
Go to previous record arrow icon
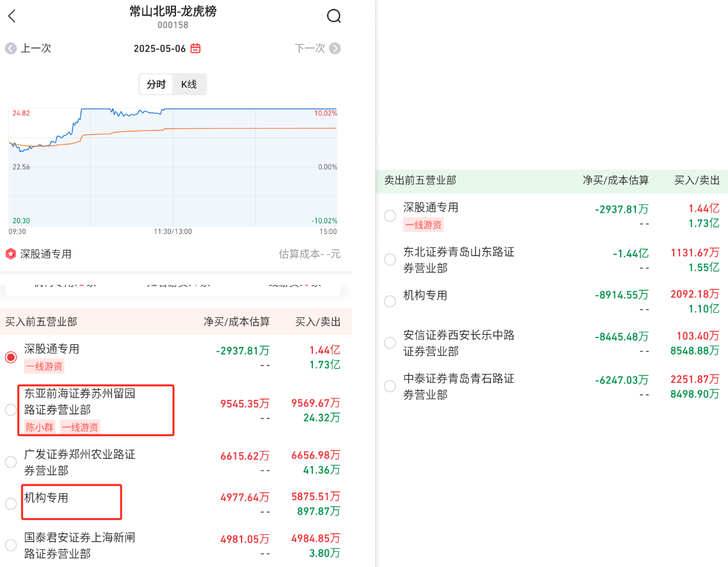tap(11, 49)
